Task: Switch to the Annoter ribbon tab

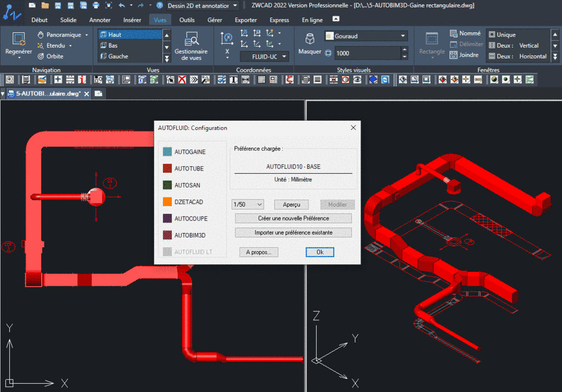Action: (100, 20)
